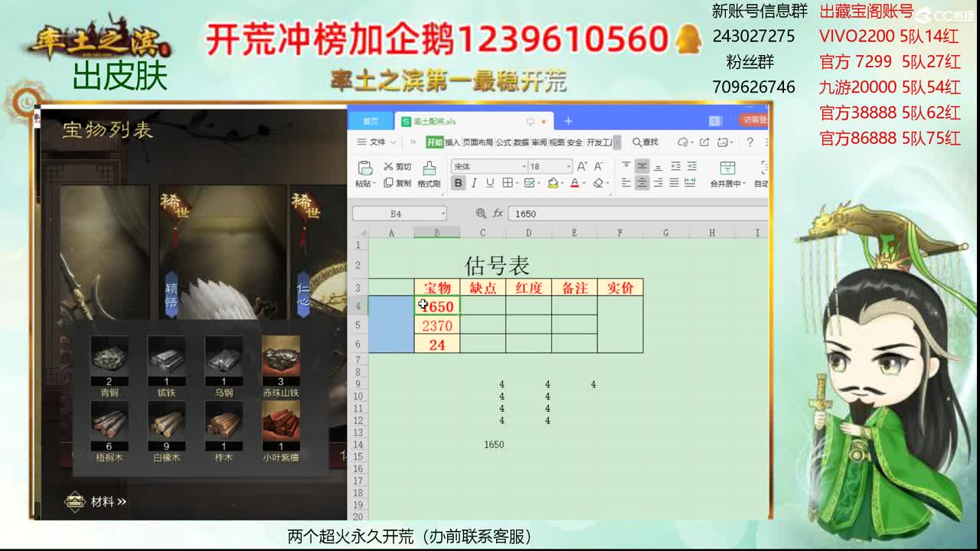The image size is (980, 551).
Task: Open the font size dropdown showing 18
Action: pos(569,167)
